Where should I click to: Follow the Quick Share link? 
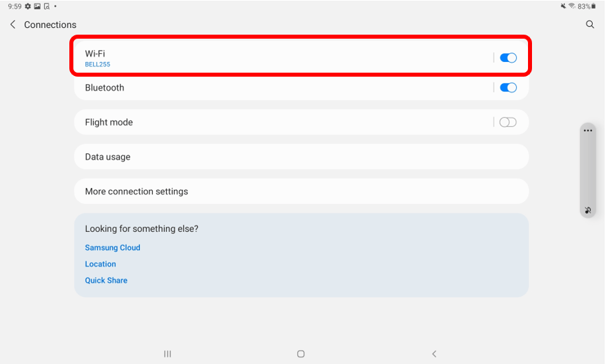coord(106,281)
